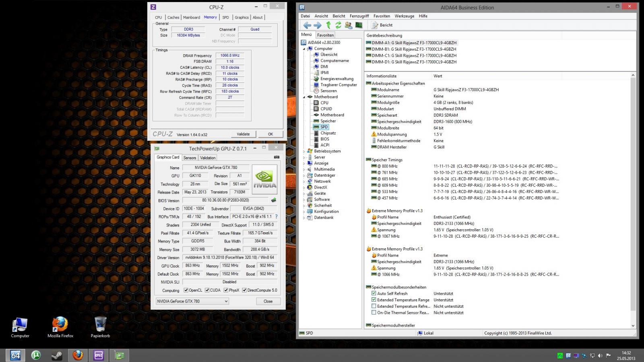Click the green monitor icon in AIDA64 toolbar
Screen dimensions: 644x362
click(359, 25)
